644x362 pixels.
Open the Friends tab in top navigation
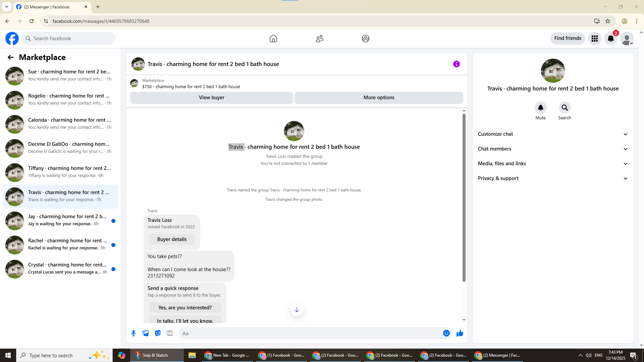[x=319, y=39]
